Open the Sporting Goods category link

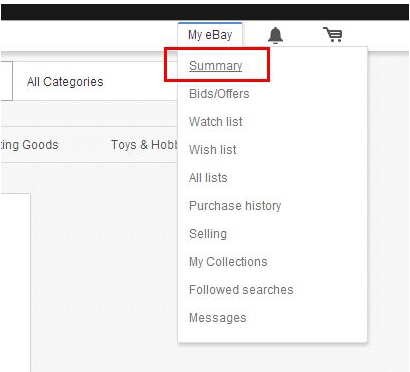[29, 145]
